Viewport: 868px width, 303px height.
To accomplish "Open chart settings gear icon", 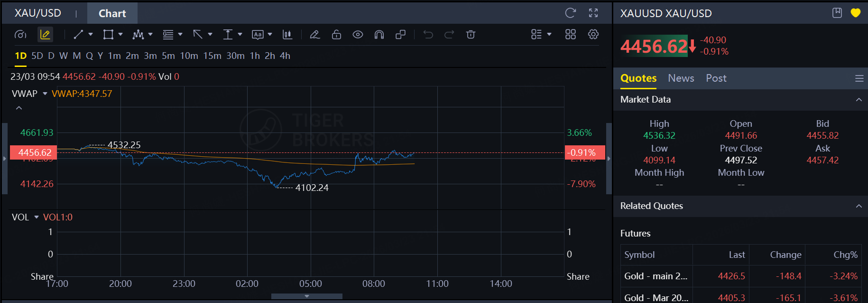I will tap(593, 34).
